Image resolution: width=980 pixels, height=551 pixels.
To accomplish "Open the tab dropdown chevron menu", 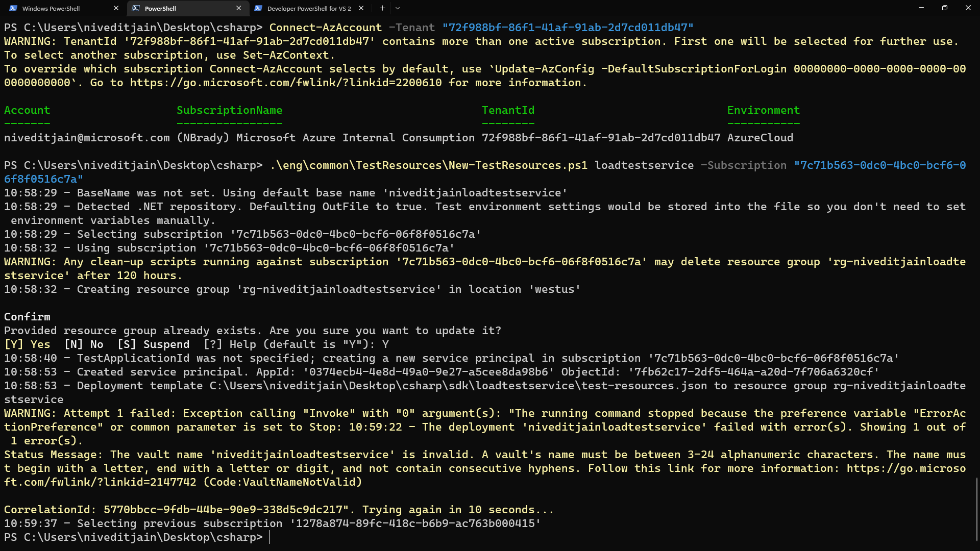I will (x=397, y=8).
